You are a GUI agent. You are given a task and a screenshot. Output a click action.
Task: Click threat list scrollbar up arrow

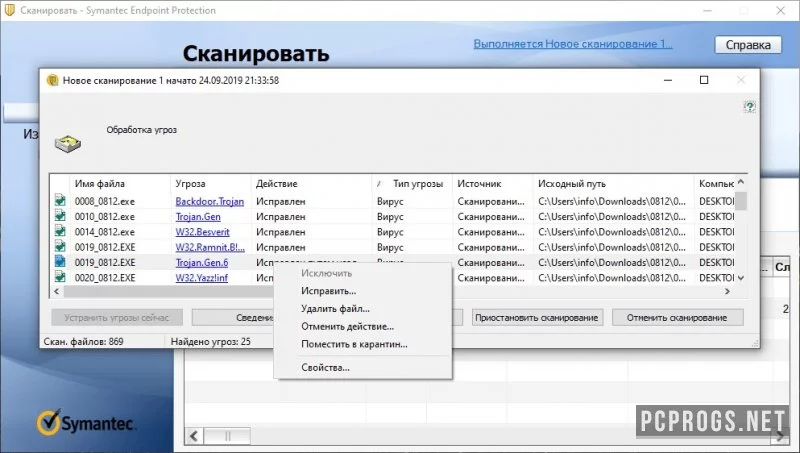click(x=741, y=182)
